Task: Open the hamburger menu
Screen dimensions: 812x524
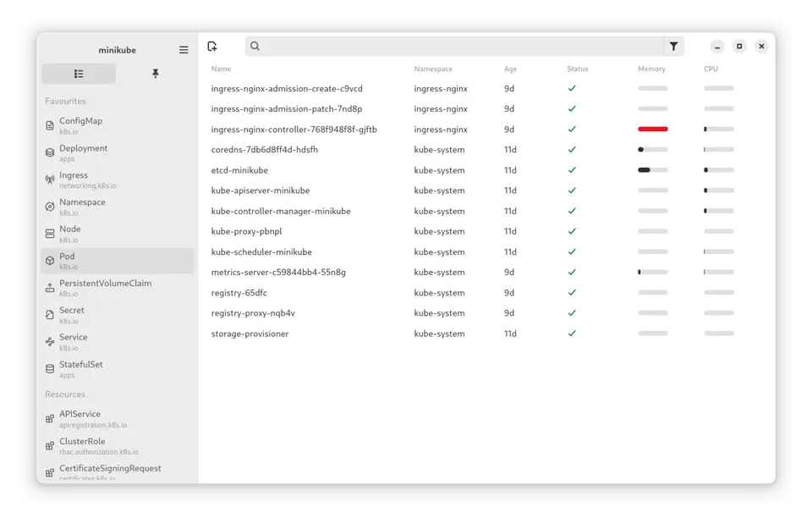Action: coord(184,49)
